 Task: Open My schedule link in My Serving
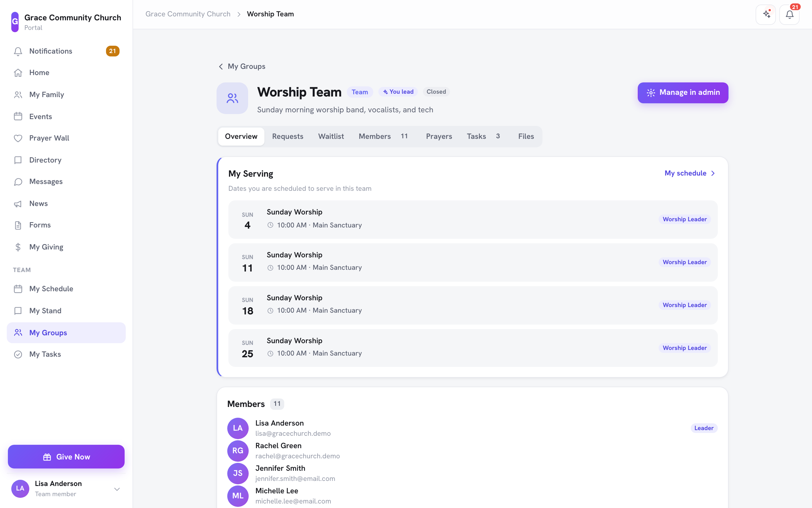pos(690,173)
